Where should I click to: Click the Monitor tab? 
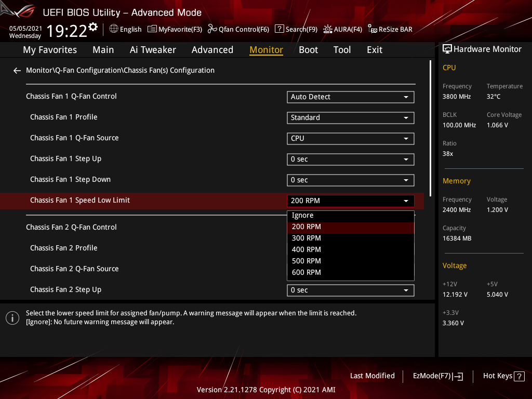[267, 50]
